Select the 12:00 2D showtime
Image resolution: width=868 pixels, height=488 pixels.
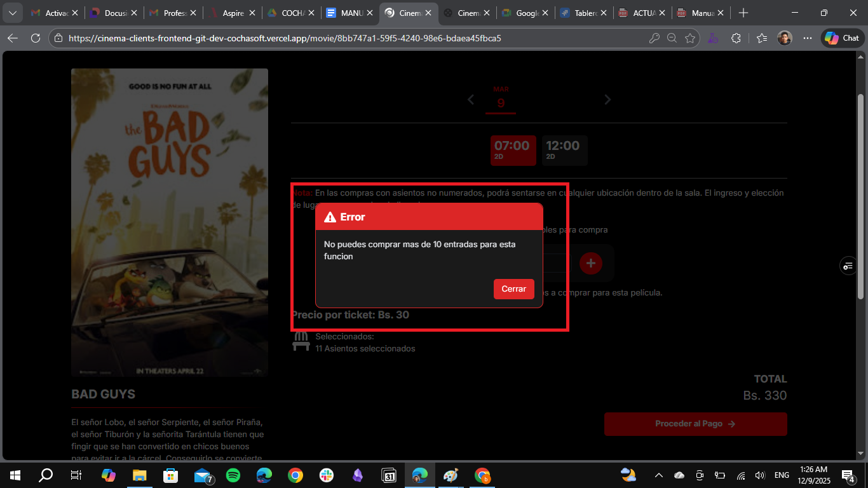pyautogui.click(x=564, y=150)
